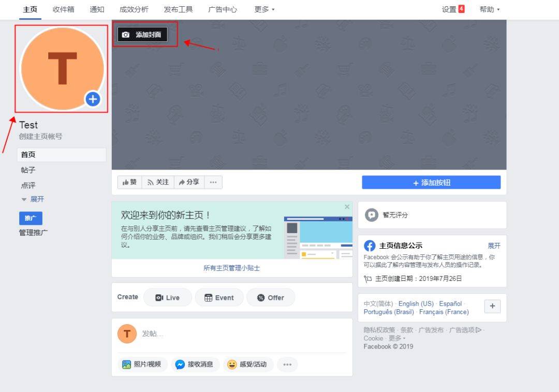Open the 发布工具 tab

[178, 10]
